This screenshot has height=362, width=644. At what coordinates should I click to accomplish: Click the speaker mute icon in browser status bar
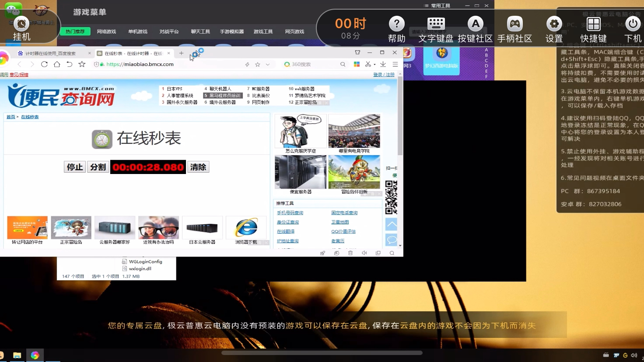pos(364,253)
